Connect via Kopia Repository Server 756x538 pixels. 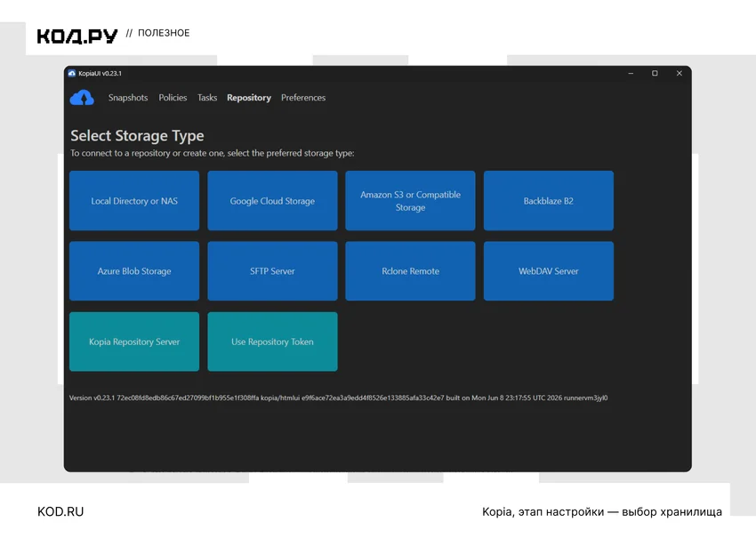coord(134,341)
